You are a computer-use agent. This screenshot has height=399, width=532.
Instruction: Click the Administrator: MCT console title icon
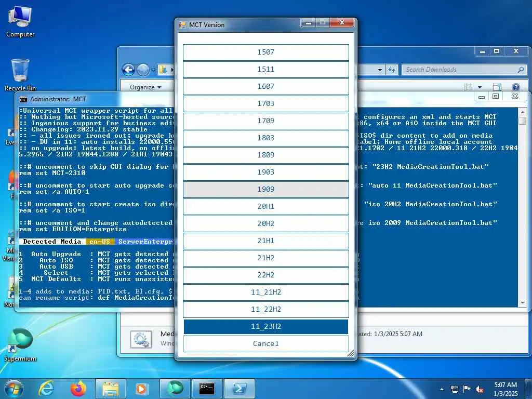[23, 99]
